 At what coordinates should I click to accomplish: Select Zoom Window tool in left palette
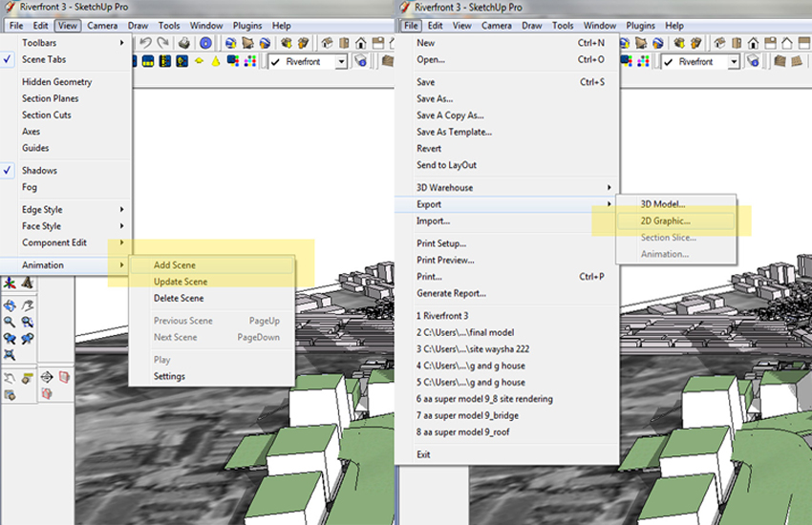[x=28, y=322]
